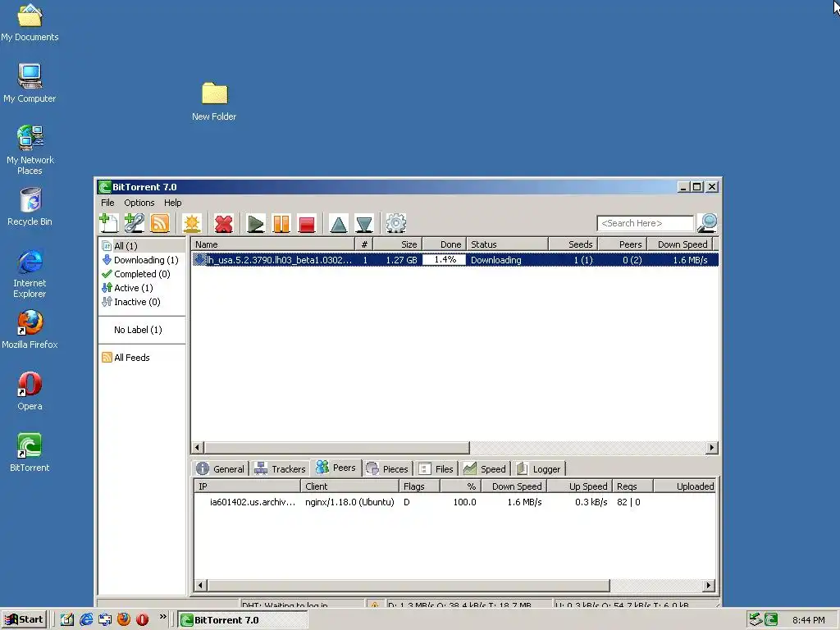840x630 pixels.
Task: Sort peers by Uploaded column header
Action: [x=685, y=486]
